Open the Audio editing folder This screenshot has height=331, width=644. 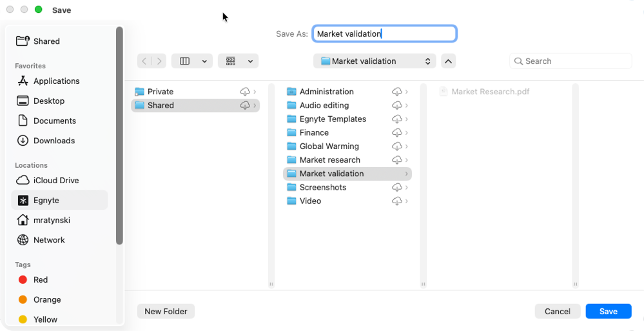click(347, 105)
